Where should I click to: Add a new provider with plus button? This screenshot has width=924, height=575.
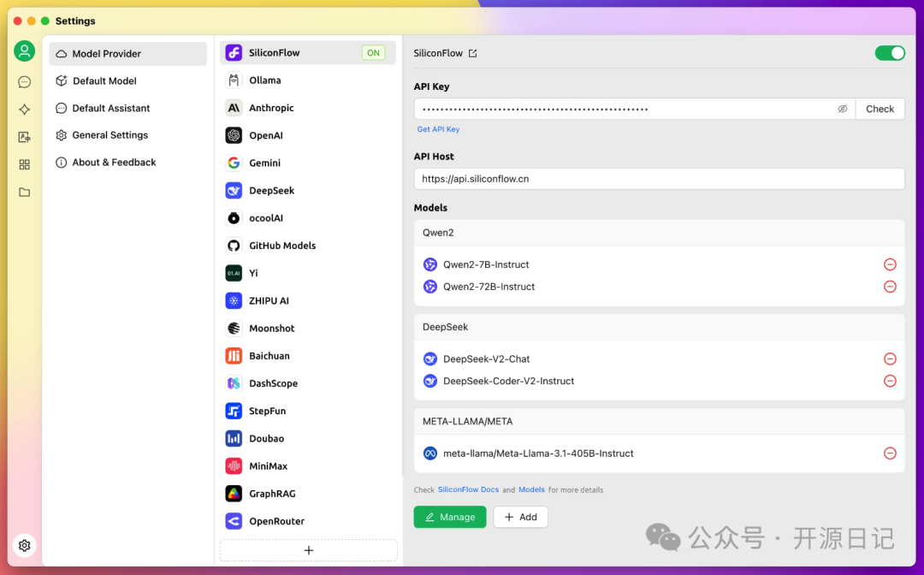tap(308, 550)
